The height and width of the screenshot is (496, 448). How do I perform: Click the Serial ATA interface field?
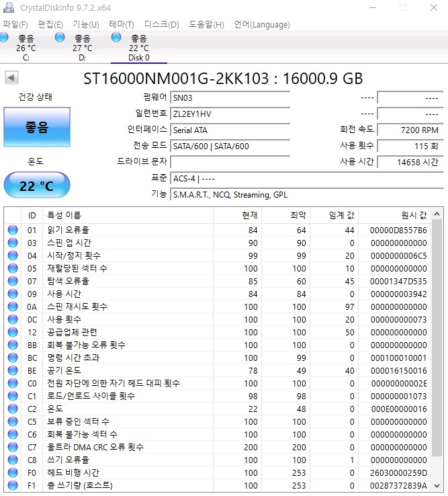pos(230,130)
